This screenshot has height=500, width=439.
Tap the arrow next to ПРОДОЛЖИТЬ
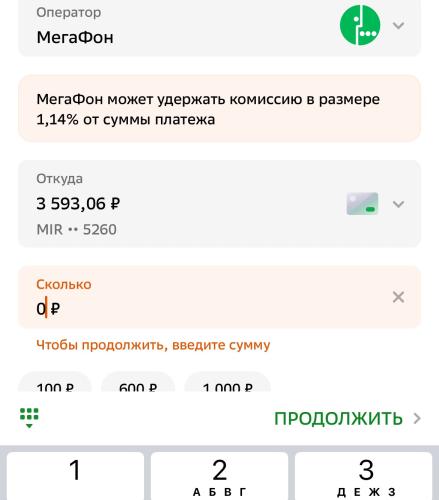tap(417, 419)
